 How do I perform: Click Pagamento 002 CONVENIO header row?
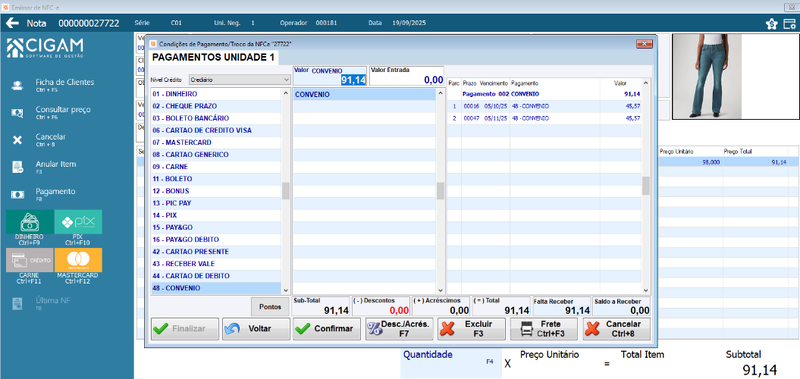tap(544, 94)
